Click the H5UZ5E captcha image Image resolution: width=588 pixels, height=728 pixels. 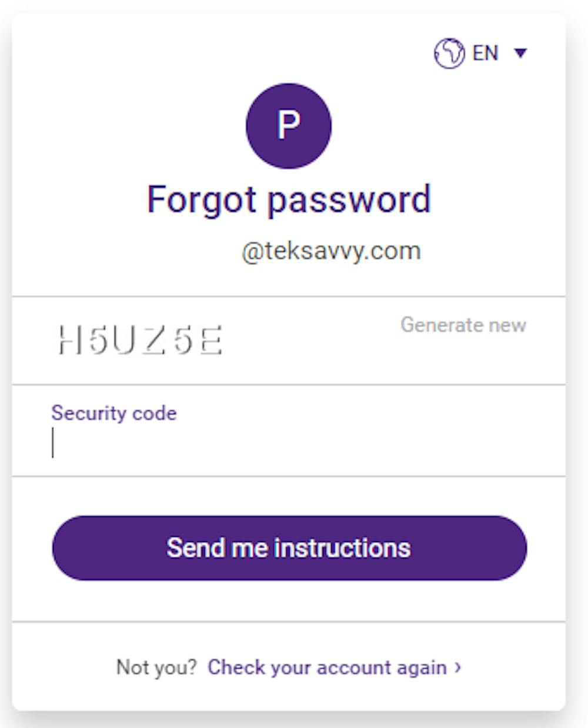pos(140,340)
